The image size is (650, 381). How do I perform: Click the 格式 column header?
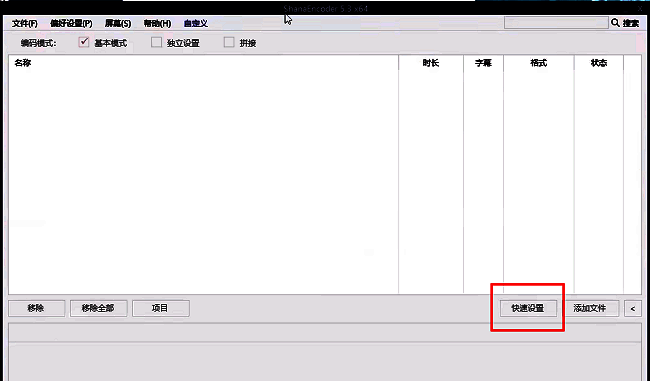point(539,63)
